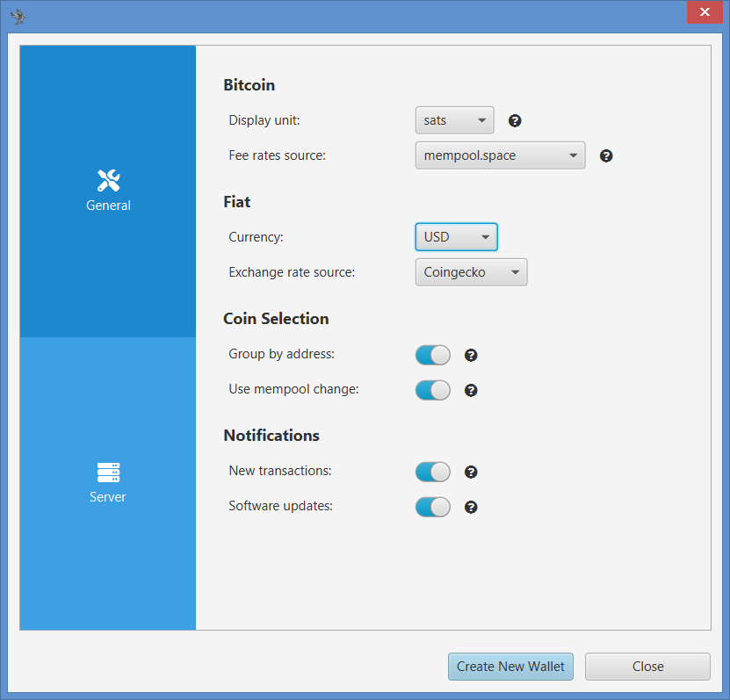
Task: Click the 'Software updates:' label
Action: coord(281,506)
